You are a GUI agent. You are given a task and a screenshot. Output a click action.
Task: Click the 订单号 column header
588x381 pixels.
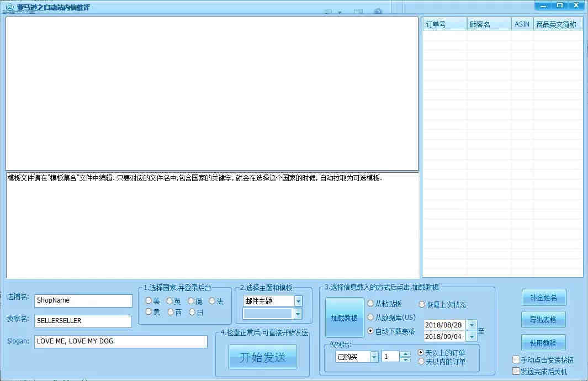[x=444, y=24]
